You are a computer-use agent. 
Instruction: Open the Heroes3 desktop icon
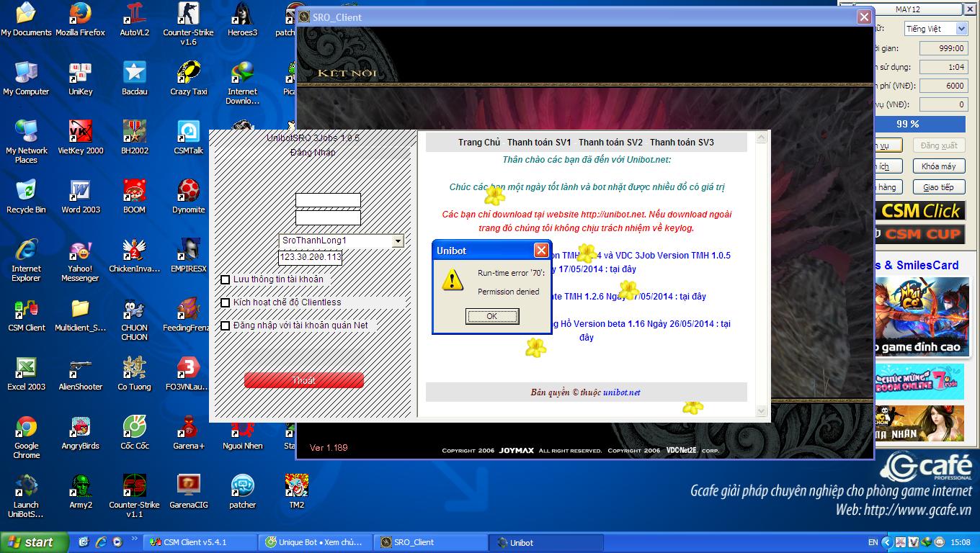pyautogui.click(x=242, y=19)
